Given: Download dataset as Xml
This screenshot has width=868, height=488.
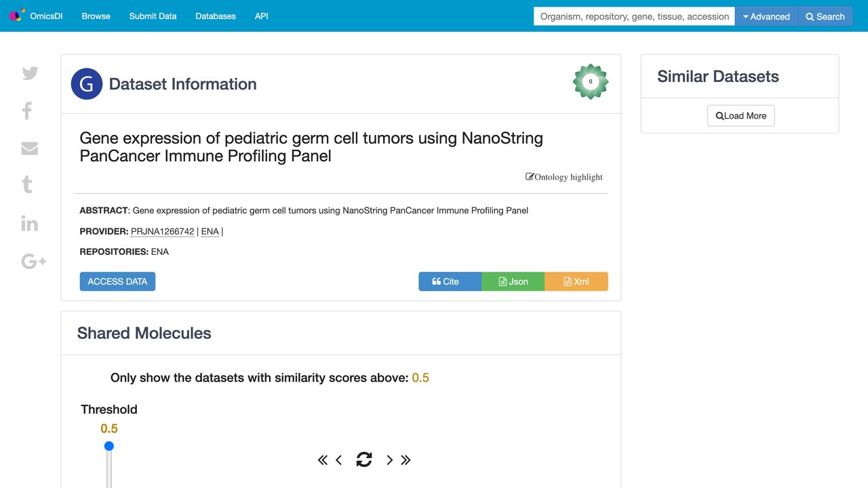Looking at the screenshot, I should click(x=576, y=281).
